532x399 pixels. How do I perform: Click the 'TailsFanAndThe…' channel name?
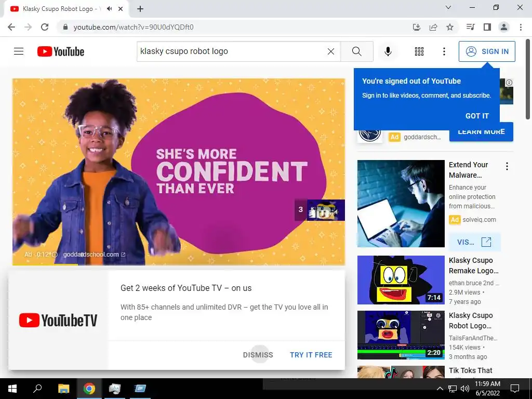point(473,338)
